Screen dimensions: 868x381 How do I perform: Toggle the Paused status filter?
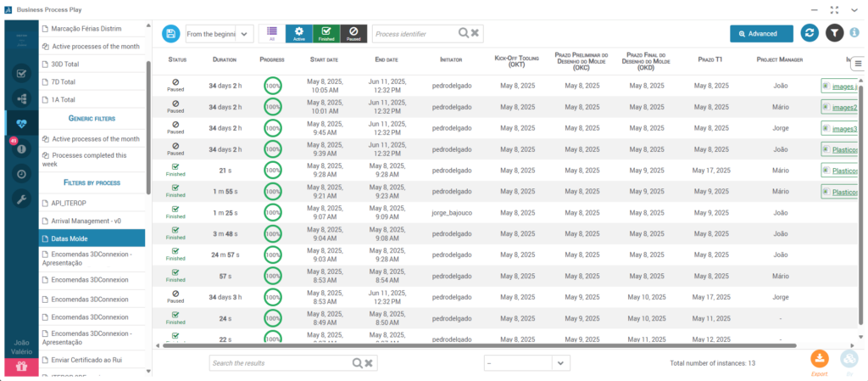click(x=353, y=33)
